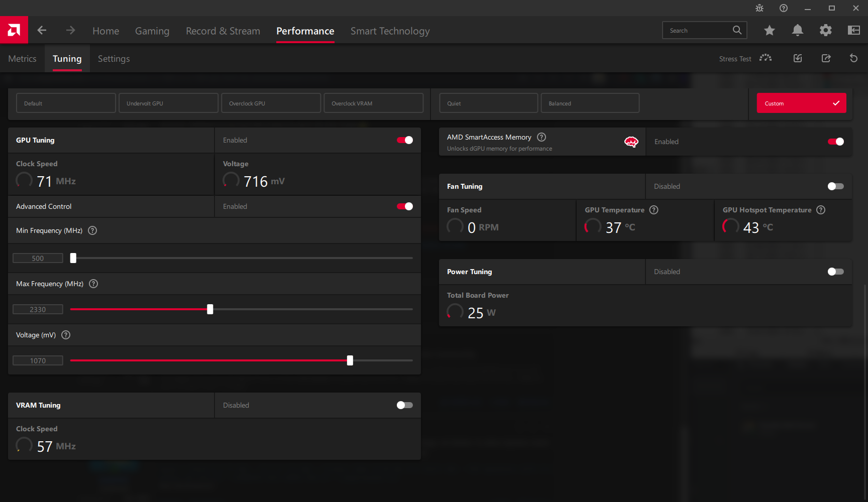Open favorites star icon

point(769,31)
